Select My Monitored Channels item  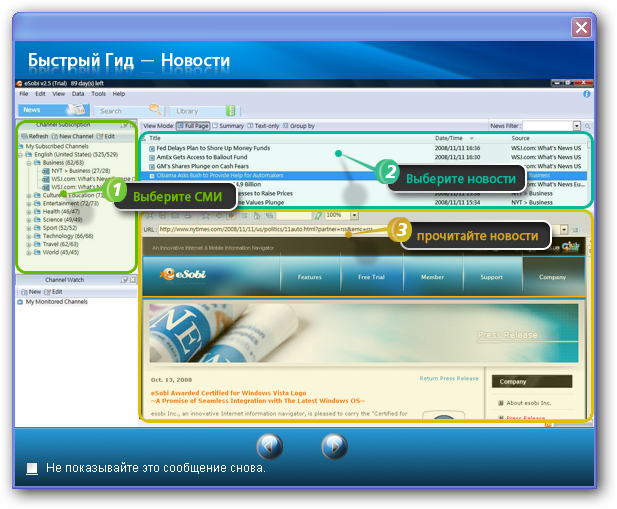[x=56, y=302]
